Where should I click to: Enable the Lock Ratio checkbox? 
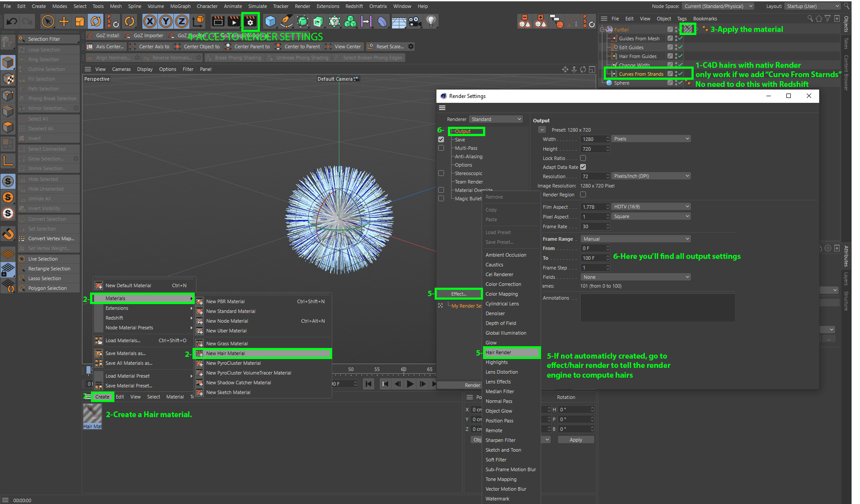583,158
